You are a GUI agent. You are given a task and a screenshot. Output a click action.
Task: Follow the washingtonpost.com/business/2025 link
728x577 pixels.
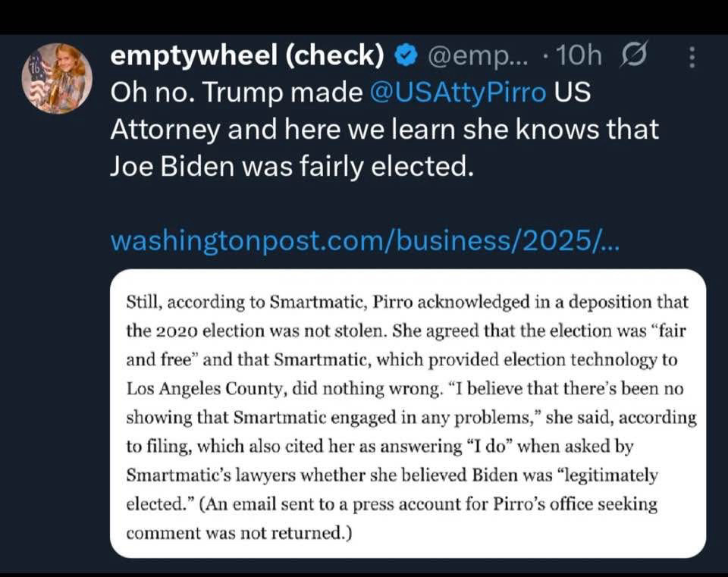tap(365, 241)
